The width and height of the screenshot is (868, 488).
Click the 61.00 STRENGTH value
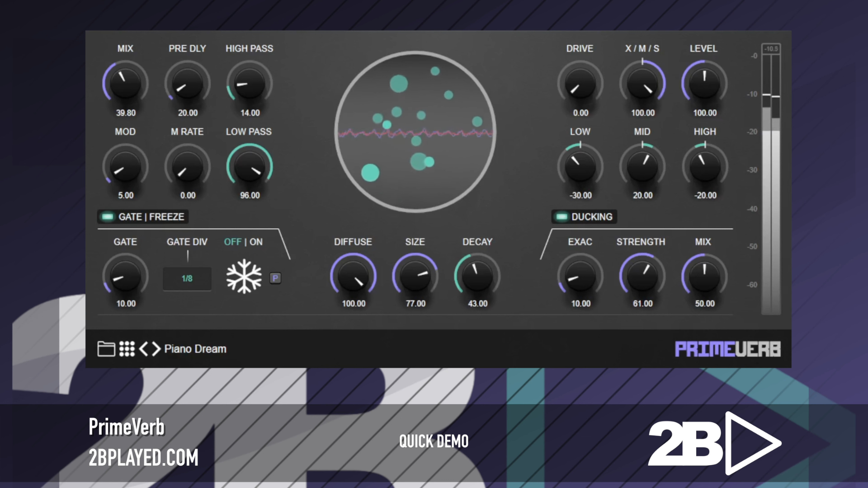click(643, 304)
